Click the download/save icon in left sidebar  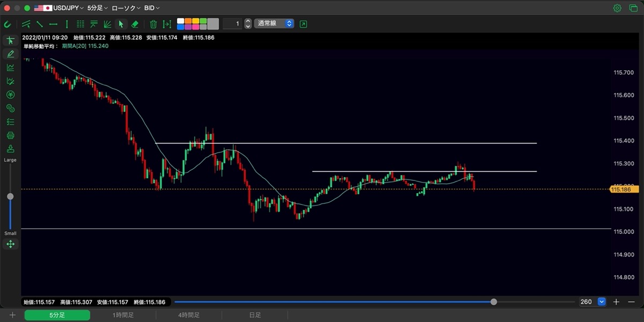click(10, 149)
